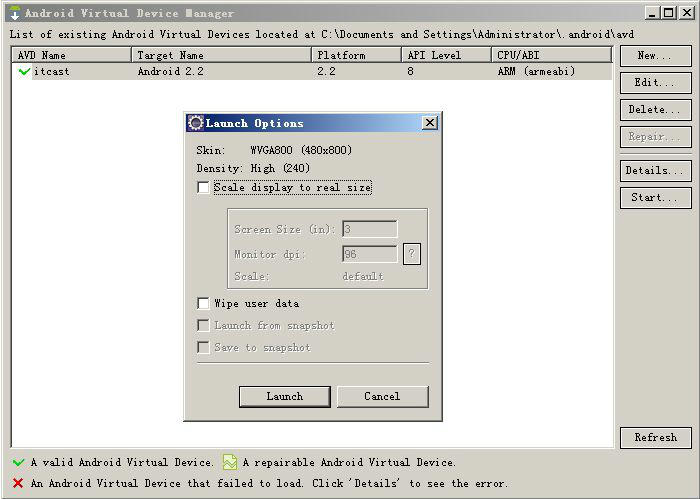The width and height of the screenshot is (700, 499).
Task: Click the AVD location path text
Action: point(477,34)
